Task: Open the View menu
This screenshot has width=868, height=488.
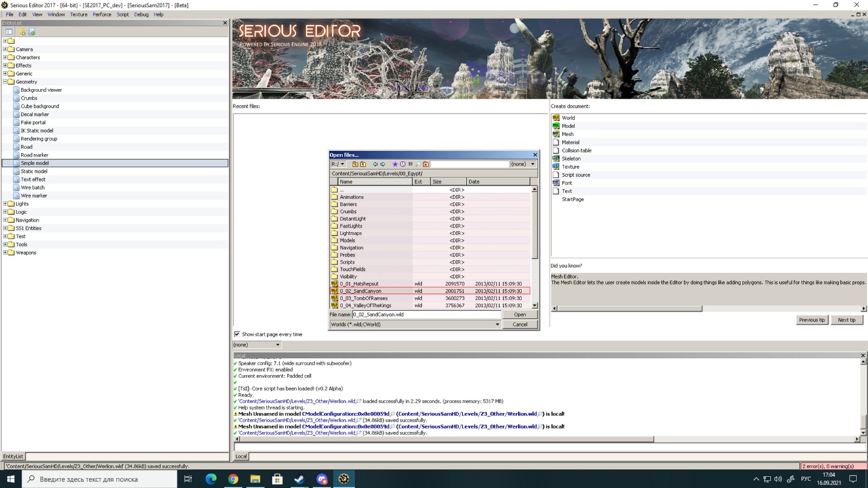Action: pos(37,14)
